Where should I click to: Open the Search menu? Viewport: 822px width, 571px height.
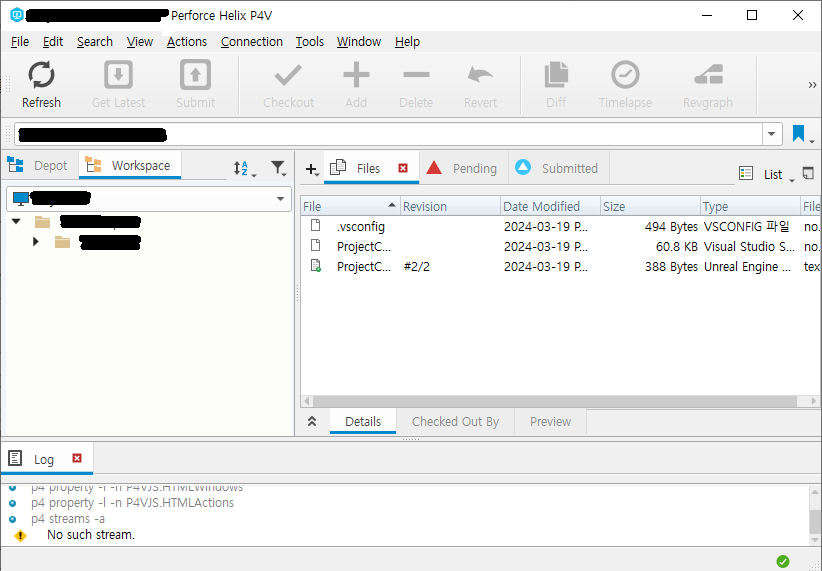(95, 41)
